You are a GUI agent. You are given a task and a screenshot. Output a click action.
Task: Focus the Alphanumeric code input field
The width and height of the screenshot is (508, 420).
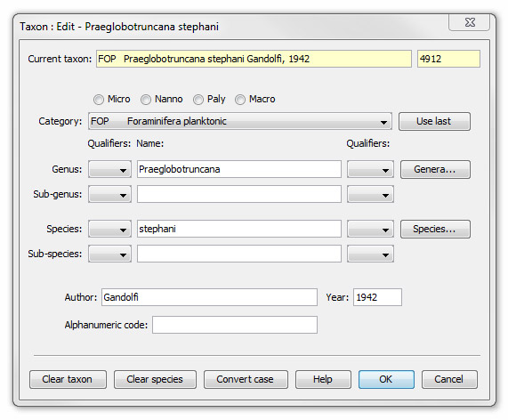coord(235,325)
